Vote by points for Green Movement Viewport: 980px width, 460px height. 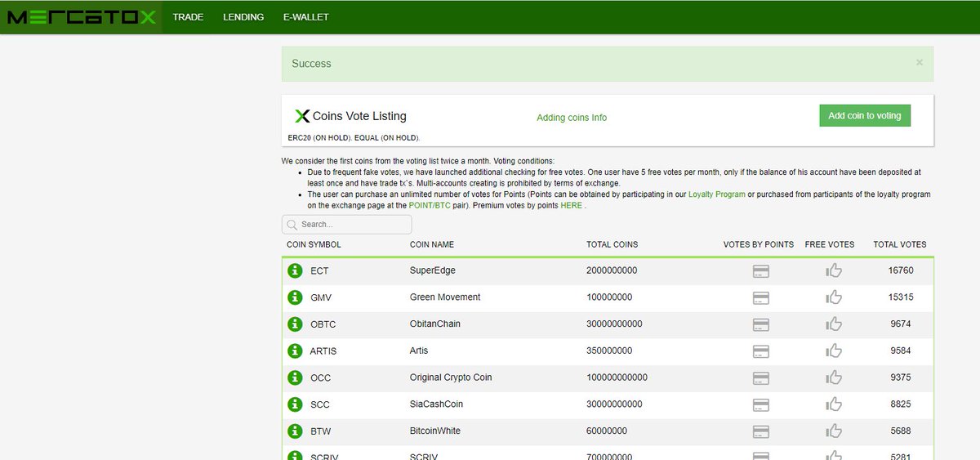[x=760, y=297]
